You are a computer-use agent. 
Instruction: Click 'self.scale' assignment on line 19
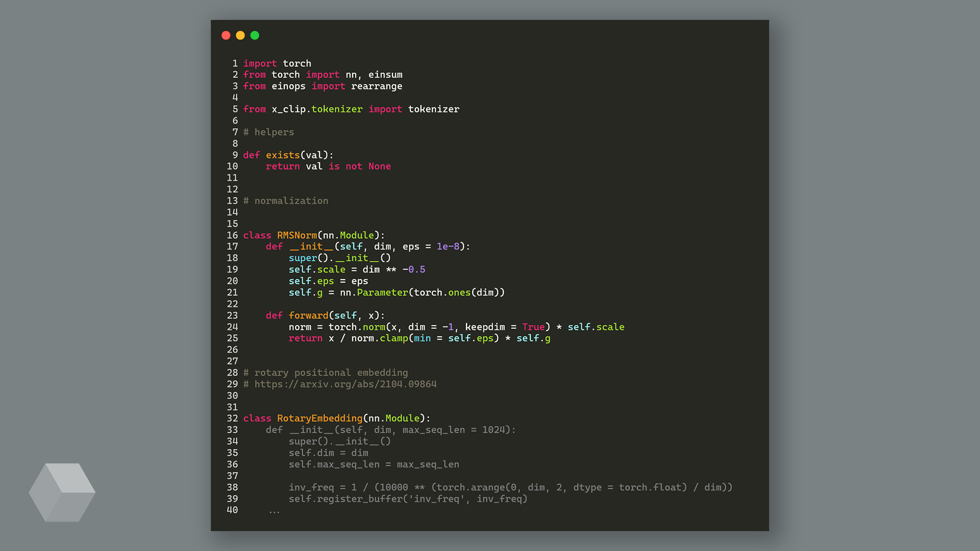coord(317,269)
